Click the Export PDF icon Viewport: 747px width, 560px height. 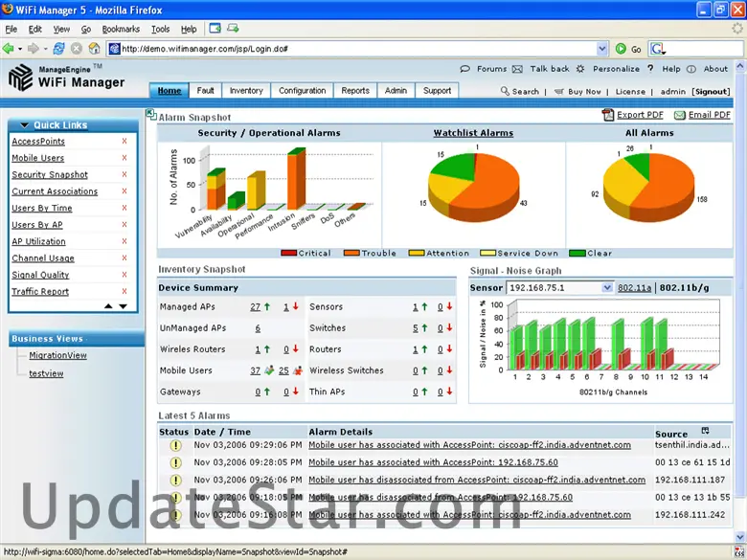point(608,115)
